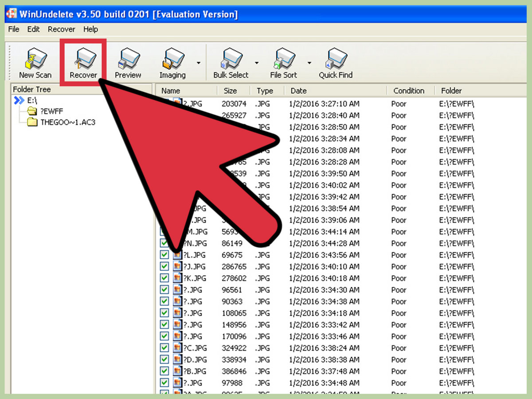
Task: Open the Edit menu
Action: click(33, 29)
